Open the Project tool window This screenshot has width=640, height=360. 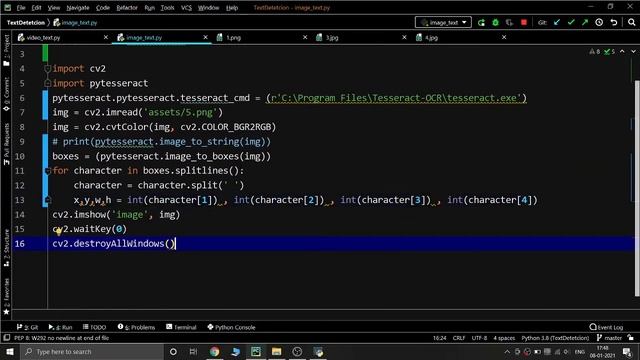point(6,50)
